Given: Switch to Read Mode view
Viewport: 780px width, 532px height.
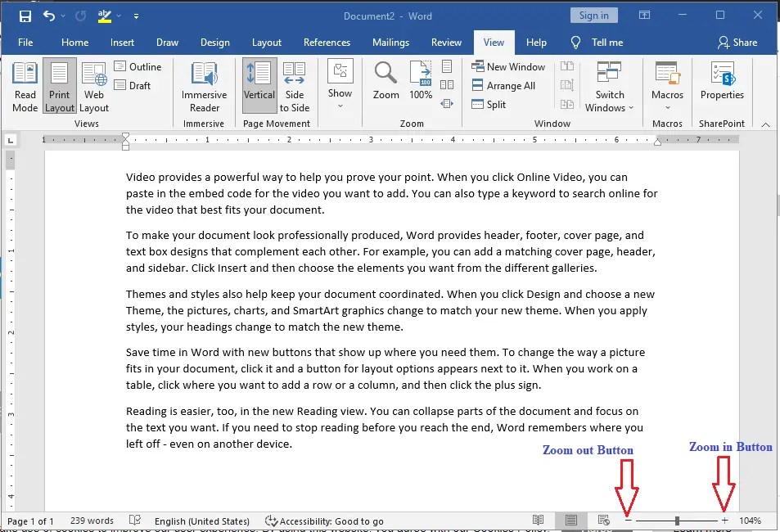Looking at the screenshot, I should pyautogui.click(x=25, y=87).
